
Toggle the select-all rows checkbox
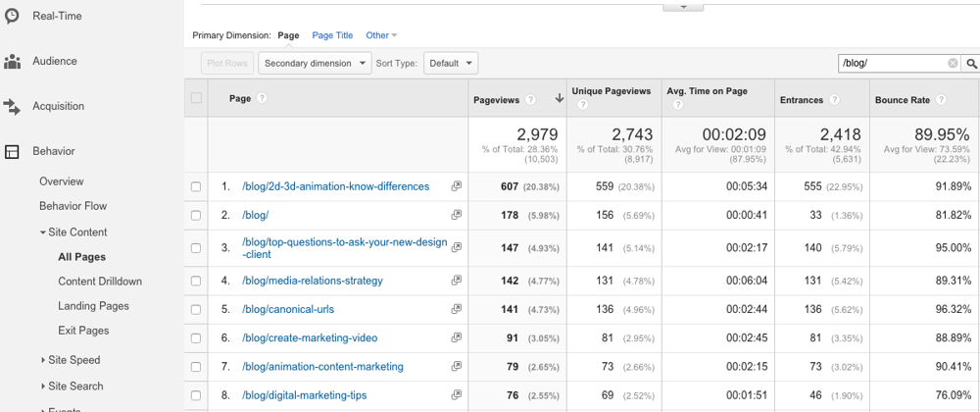[x=196, y=98]
